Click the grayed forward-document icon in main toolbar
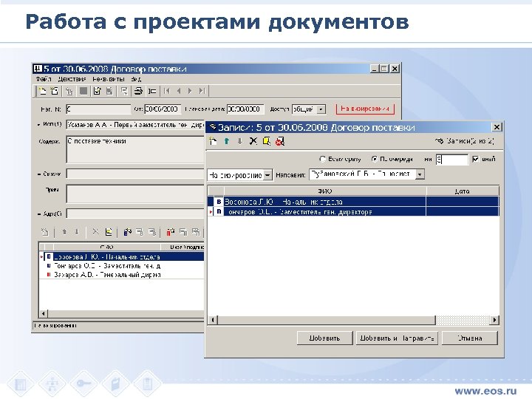The height and width of the screenshot is (399, 532). (125, 91)
